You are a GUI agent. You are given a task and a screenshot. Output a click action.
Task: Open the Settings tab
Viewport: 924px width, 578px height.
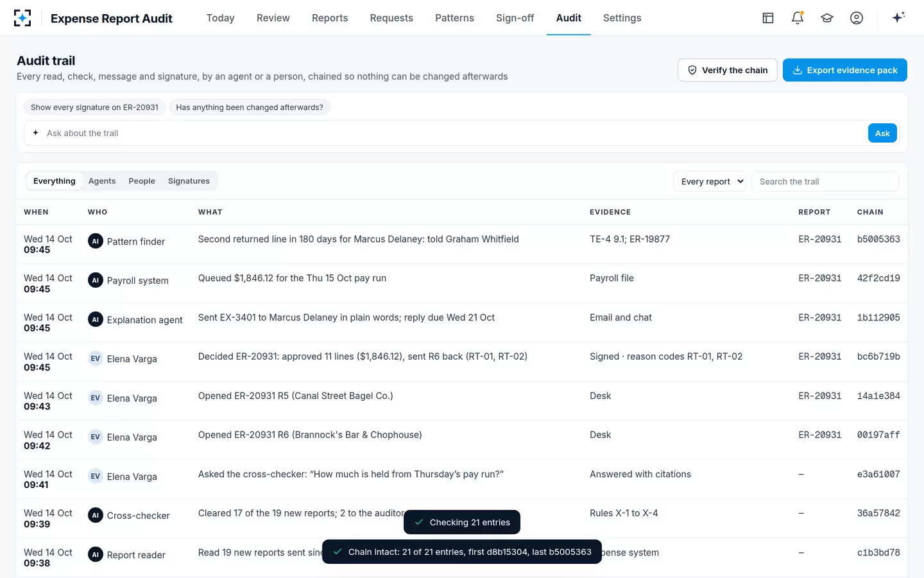click(x=622, y=18)
